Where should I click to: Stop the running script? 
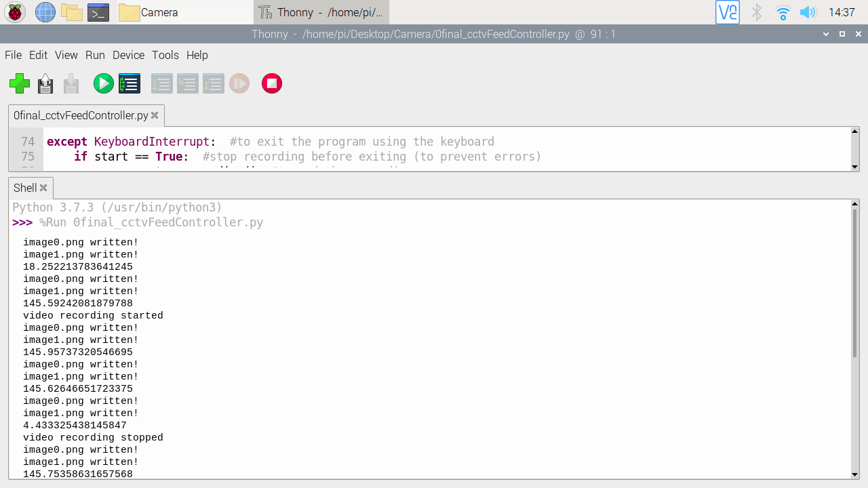[x=271, y=83]
